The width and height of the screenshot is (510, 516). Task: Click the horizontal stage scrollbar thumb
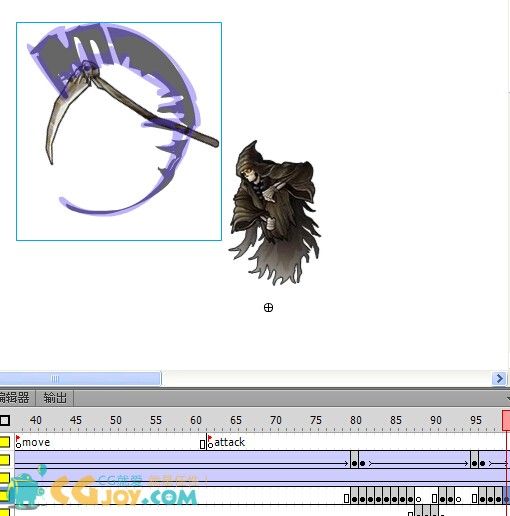coord(80,379)
